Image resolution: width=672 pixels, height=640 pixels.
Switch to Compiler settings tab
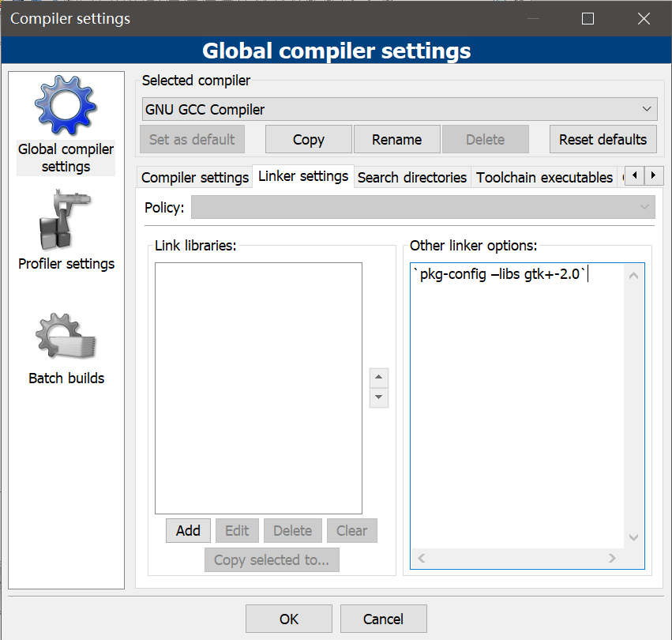point(195,177)
